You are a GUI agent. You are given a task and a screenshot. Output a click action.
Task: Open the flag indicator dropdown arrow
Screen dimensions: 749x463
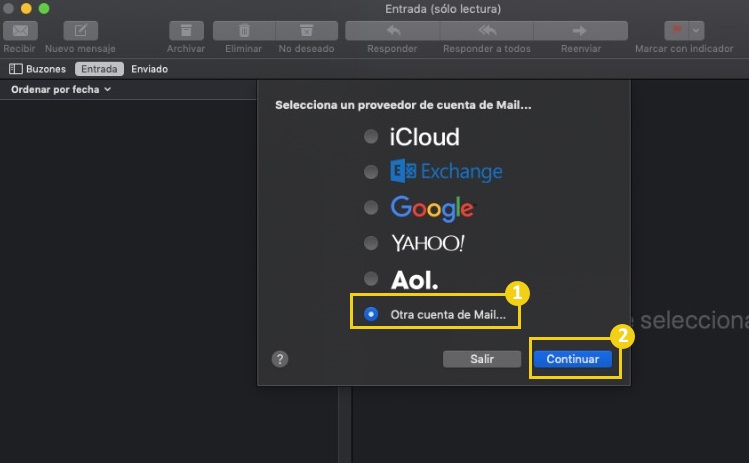pos(696,31)
